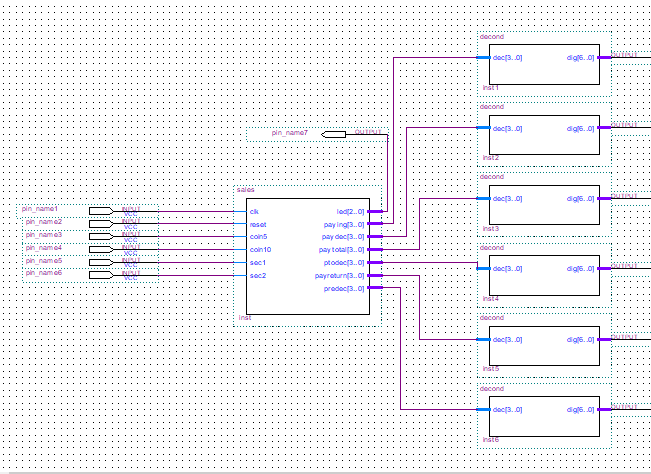Click the led[2..0] output port label
Viewport: 651px width, 474px height.
(351, 211)
